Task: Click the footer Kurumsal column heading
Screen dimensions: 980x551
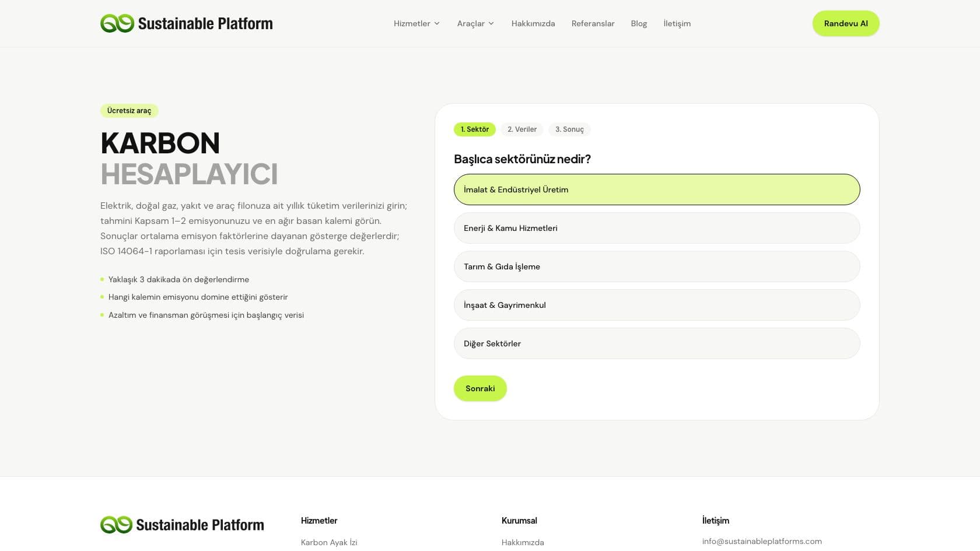Action: tap(519, 521)
